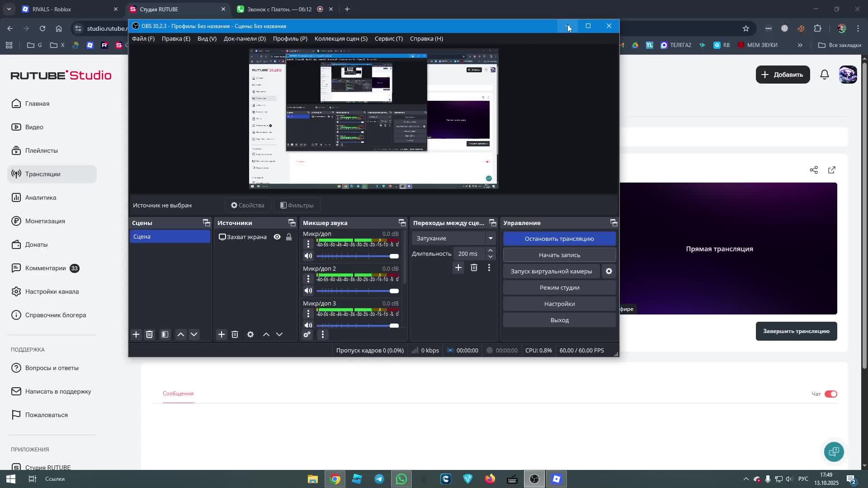Open the Файл (F) menu
Image resolution: width=868 pixels, height=488 pixels.
click(143, 38)
